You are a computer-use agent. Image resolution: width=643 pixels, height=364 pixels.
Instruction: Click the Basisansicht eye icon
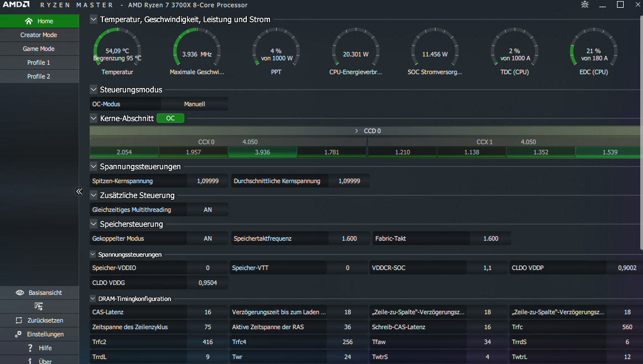20,293
